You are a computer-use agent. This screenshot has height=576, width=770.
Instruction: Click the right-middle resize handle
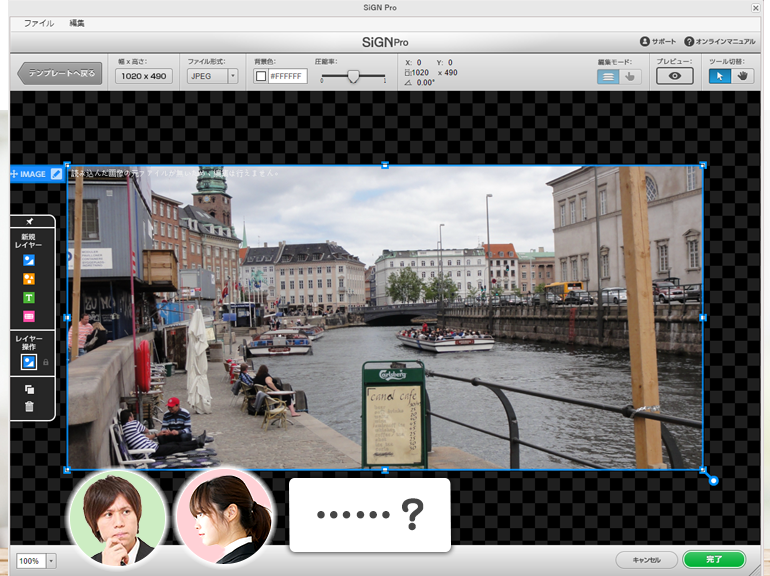(x=703, y=318)
